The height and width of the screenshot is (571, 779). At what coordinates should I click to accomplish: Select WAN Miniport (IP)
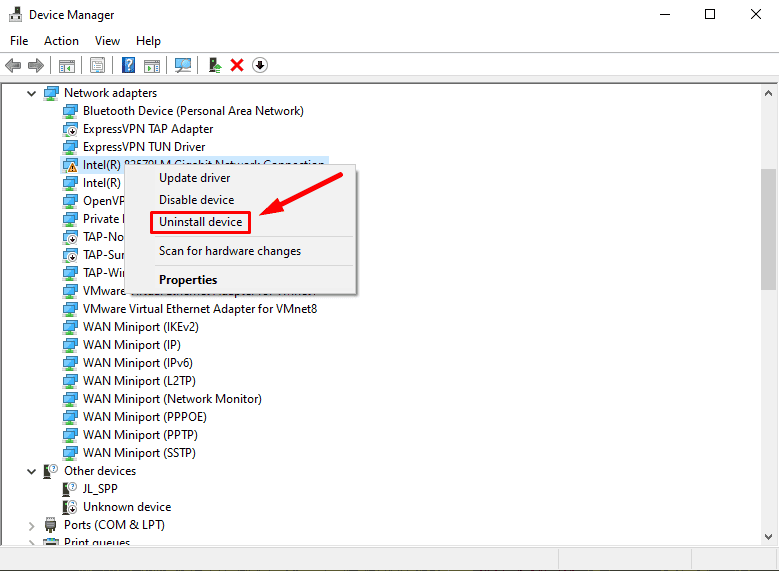click(132, 345)
